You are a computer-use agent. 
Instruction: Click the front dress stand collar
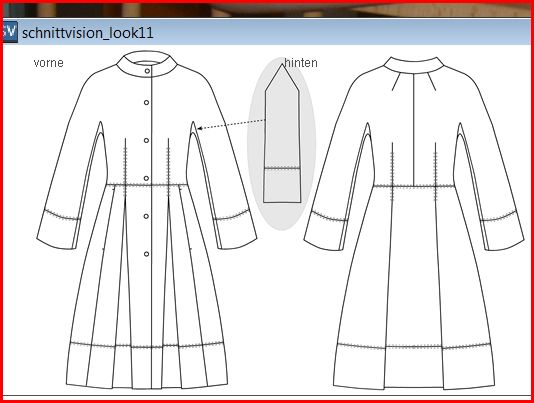pos(147,64)
